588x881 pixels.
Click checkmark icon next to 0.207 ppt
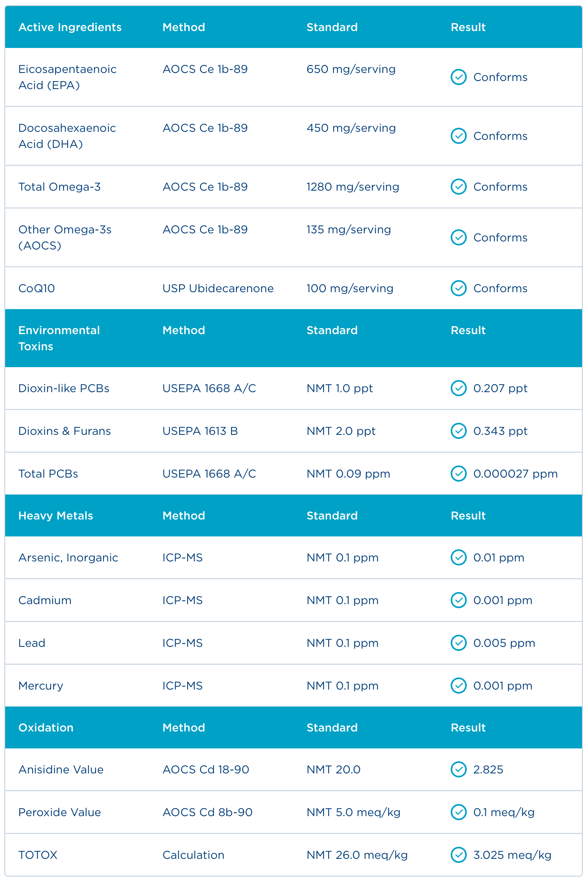[x=458, y=388]
